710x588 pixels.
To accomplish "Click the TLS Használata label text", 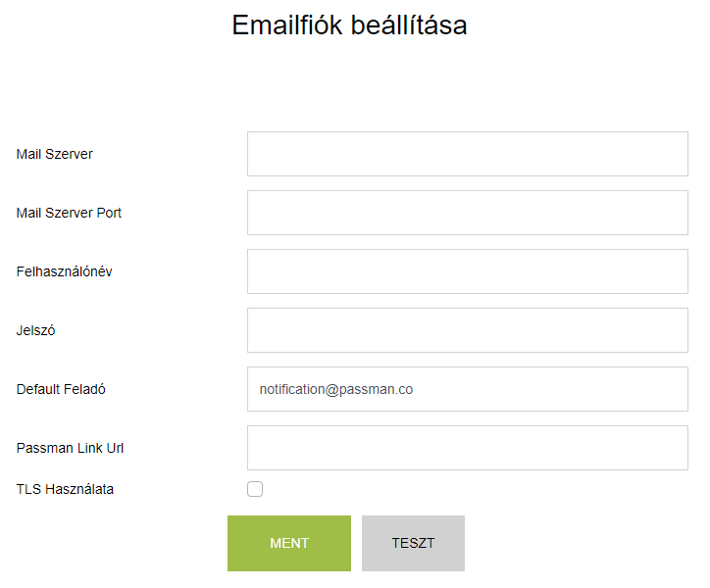I will click(x=65, y=489).
